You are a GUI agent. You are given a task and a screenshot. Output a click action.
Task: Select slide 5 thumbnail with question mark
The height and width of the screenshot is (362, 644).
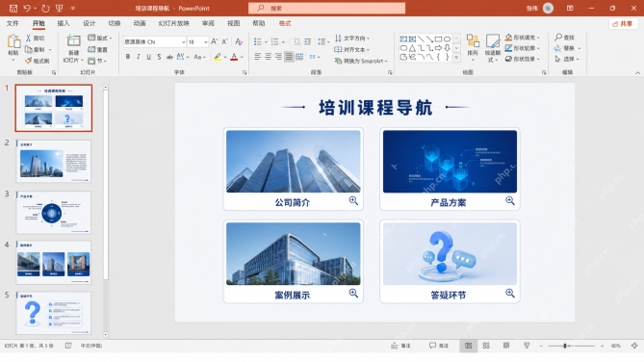pos(53,313)
